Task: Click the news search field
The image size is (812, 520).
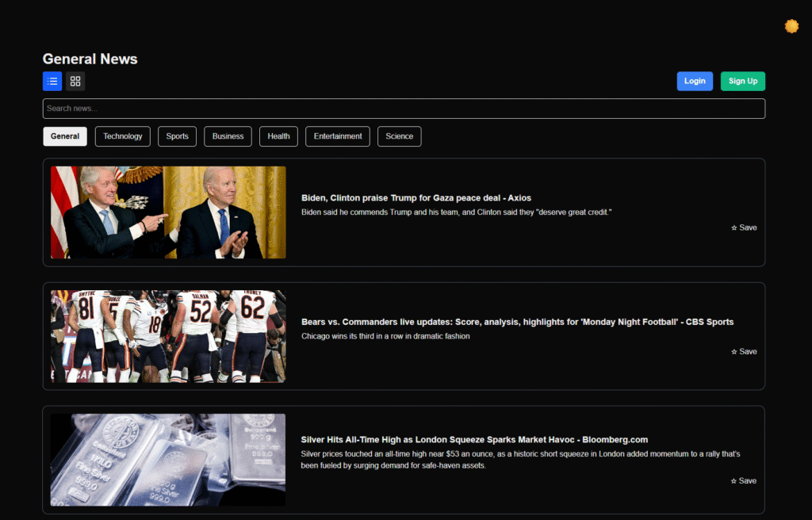Action: point(404,108)
